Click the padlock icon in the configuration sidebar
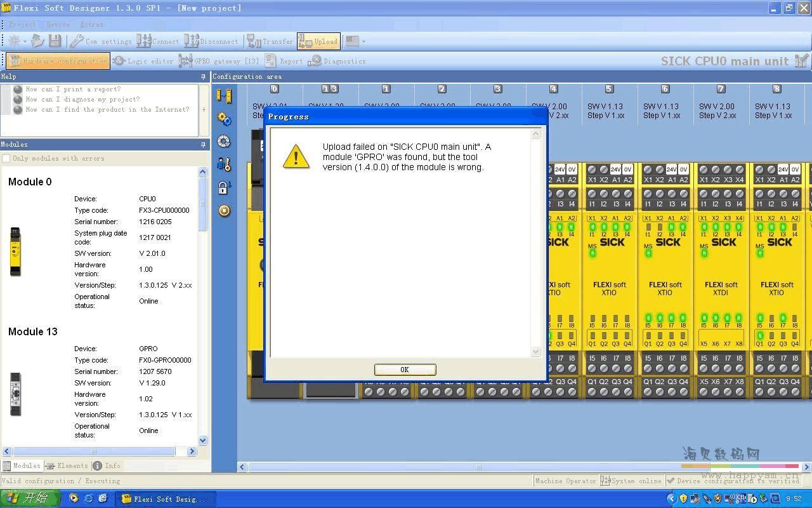Image resolution: width=812 pixels, height=508 pixels. click(224, 187)
